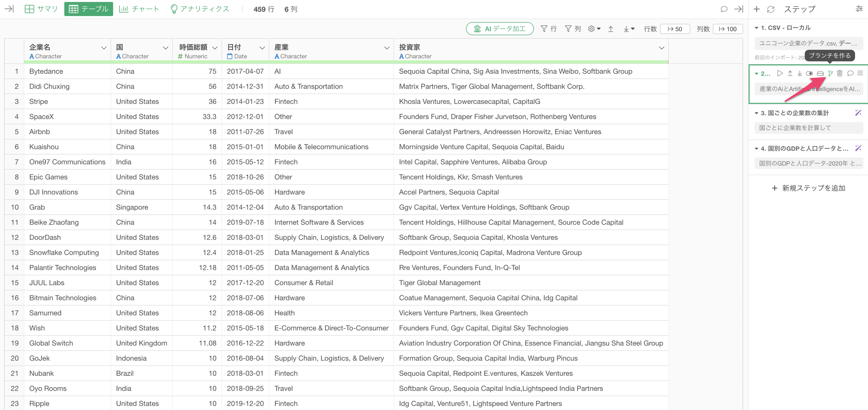Open step 2 hamburger menu
868x410 pixels.
tap(860, 73)
